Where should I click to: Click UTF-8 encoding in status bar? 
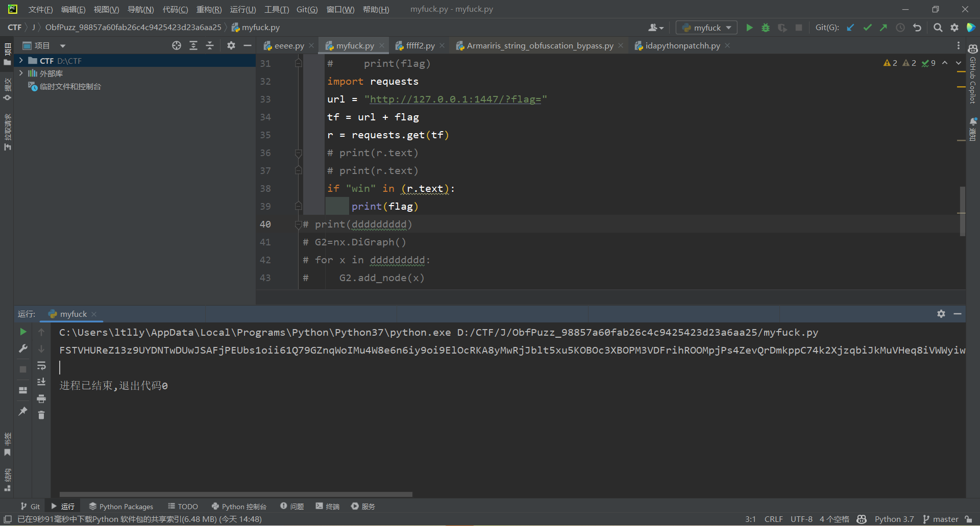click(x=801, y=519)
